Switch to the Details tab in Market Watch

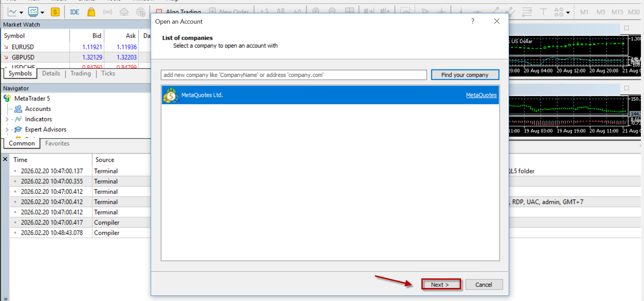pos(51,73)
